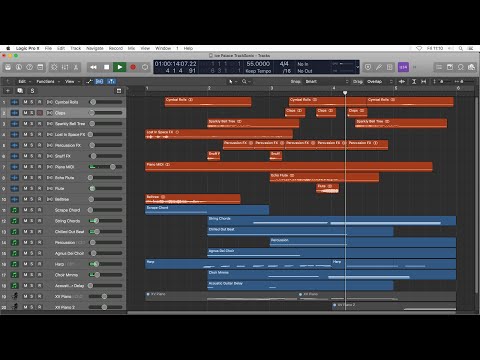Open the Loop Browser icon
480x360 pixels.
pyautogui.click(x=460, y=67)
